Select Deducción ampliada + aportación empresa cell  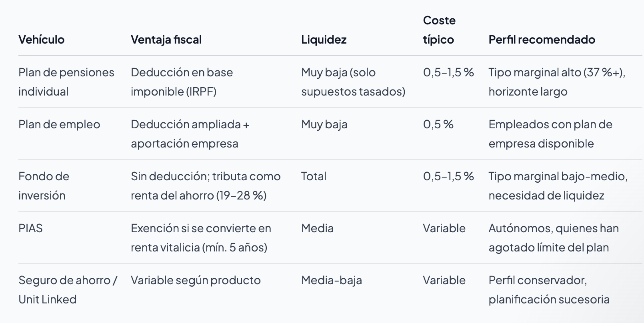pos(190,134)
